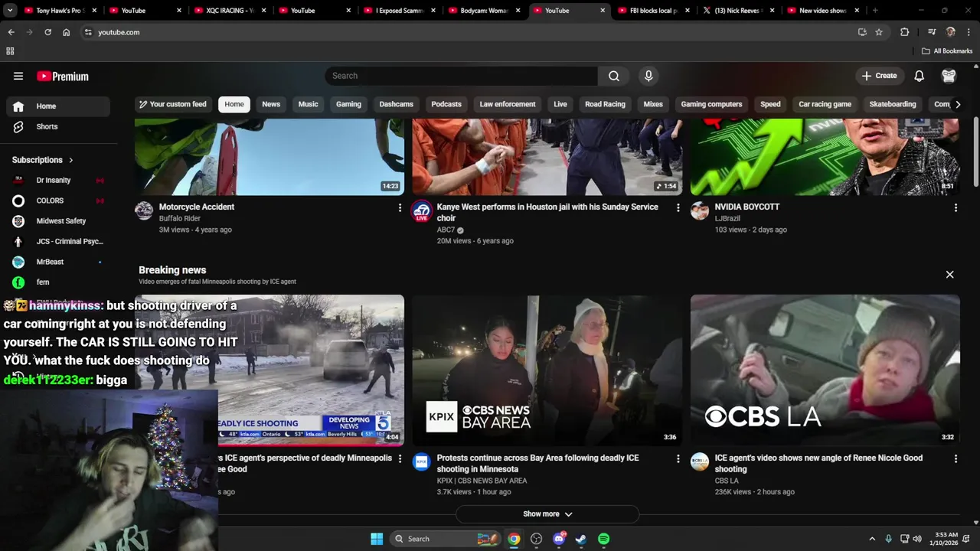Open Steam from the taskbar
This screenshot has width=980, height=551.
(x=581, y=539)
